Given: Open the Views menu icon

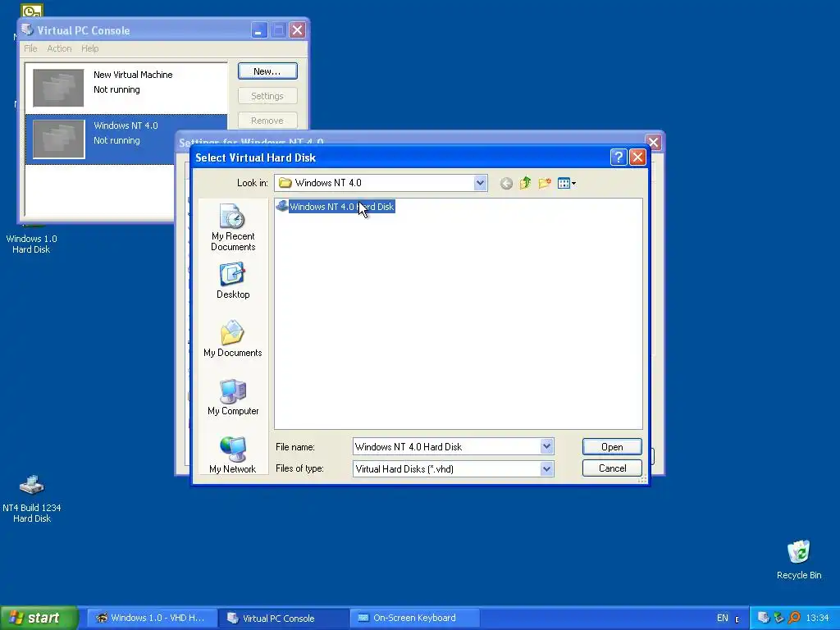Looking at the screenshot, I should (x=567, y=183).
